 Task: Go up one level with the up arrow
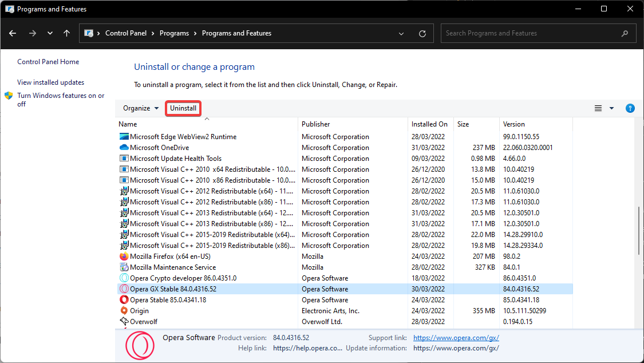pos(66,33)
